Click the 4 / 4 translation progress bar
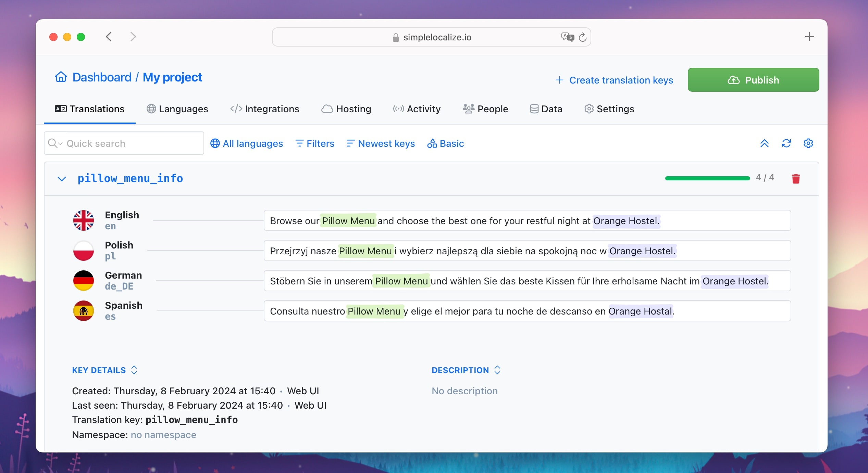Screen dimensions: 868x473 (707, 178)
